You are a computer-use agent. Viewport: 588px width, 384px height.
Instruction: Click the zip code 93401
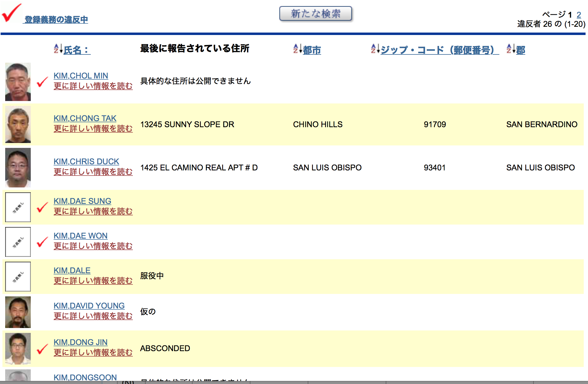point(435,168)
